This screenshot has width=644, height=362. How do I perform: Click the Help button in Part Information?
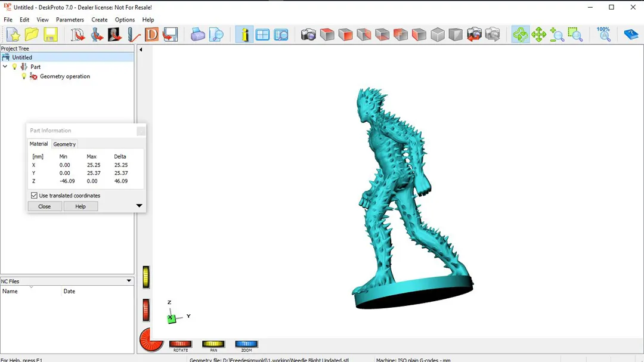[80, 206]
